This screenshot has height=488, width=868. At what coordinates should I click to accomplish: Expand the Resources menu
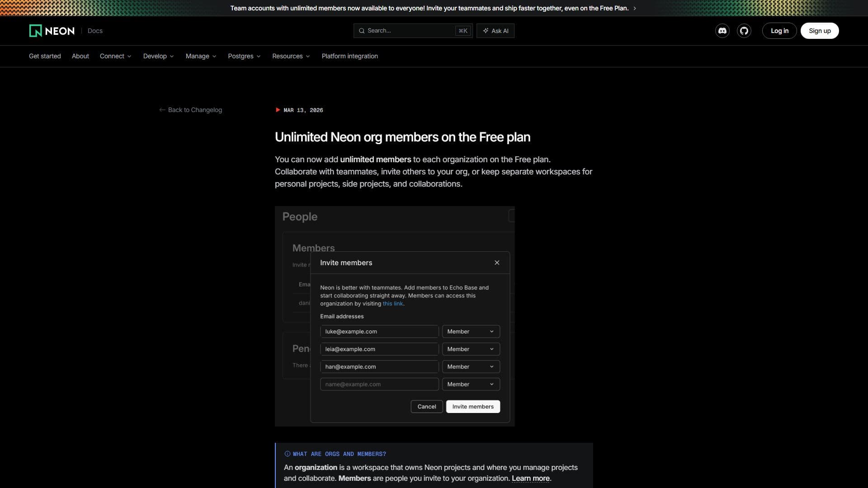(x=291, y=56)
